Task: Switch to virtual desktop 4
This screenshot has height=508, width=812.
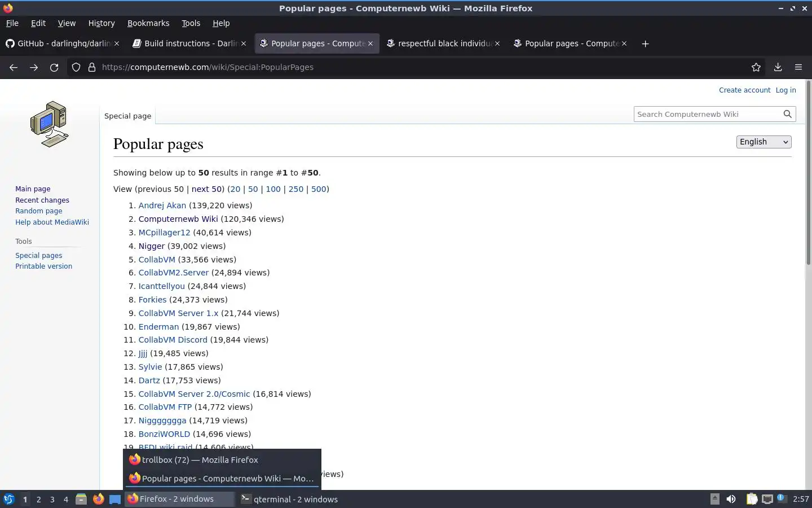Action: (x=65, y=499)
